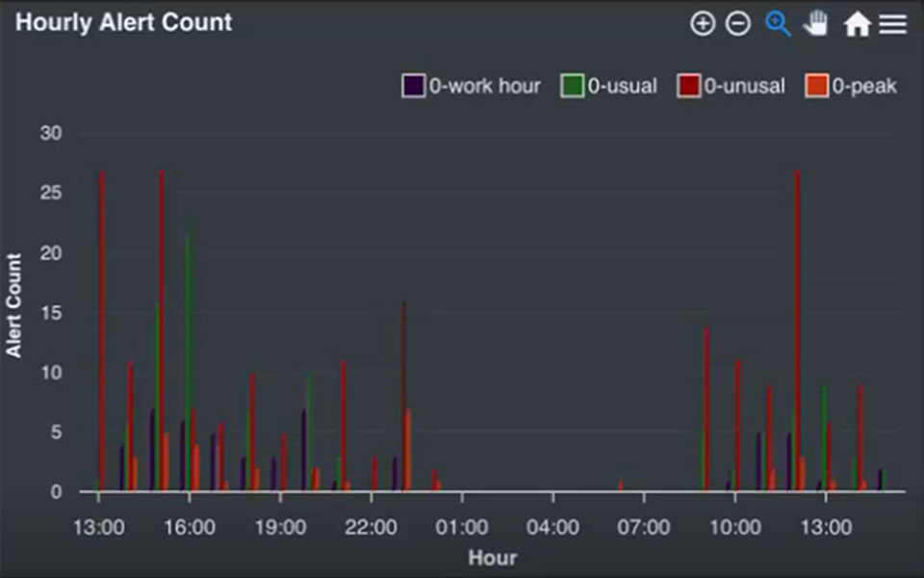924x578 pixels.
Task: Click the dark red 0-unusal color swatch
Action: [689, 86]
